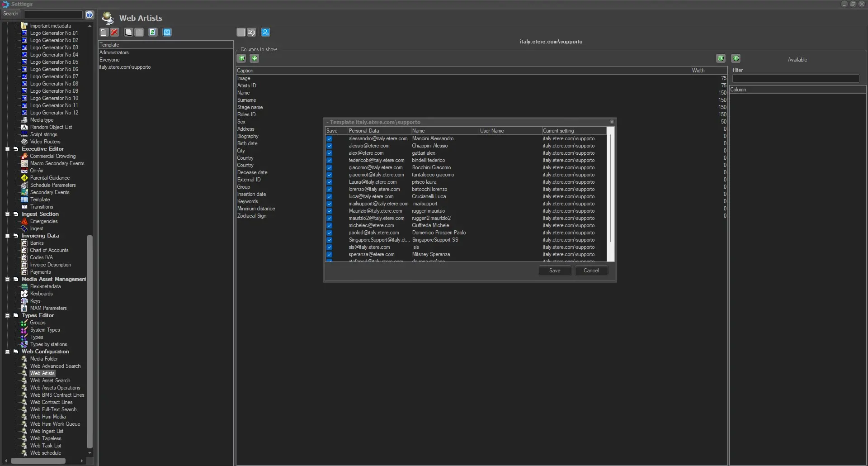Click the Filter input field
The image size is (868, 466).
point(795,79)
